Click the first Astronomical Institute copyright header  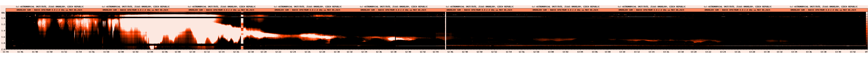click(x=50, y=6)
